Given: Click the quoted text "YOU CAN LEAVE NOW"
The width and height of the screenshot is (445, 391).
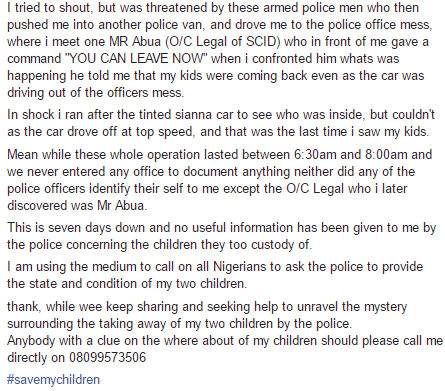Looking at the screenshot, I should pyautogui.click(x=138, y=59).
